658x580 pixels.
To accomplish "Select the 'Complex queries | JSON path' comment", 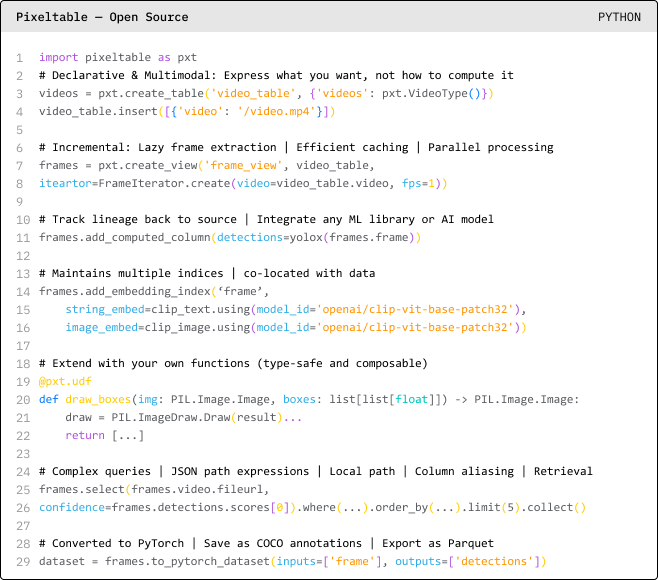I will point(316,472).
